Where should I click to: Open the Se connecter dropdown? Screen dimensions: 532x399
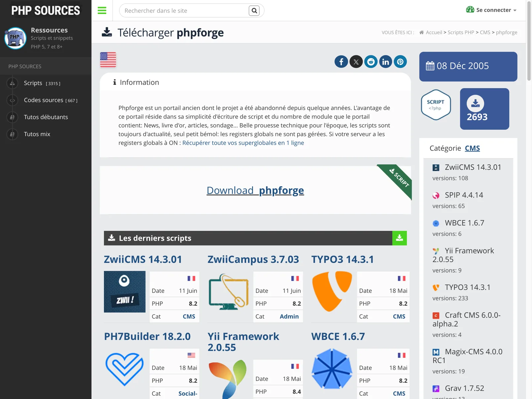point(491,10)
